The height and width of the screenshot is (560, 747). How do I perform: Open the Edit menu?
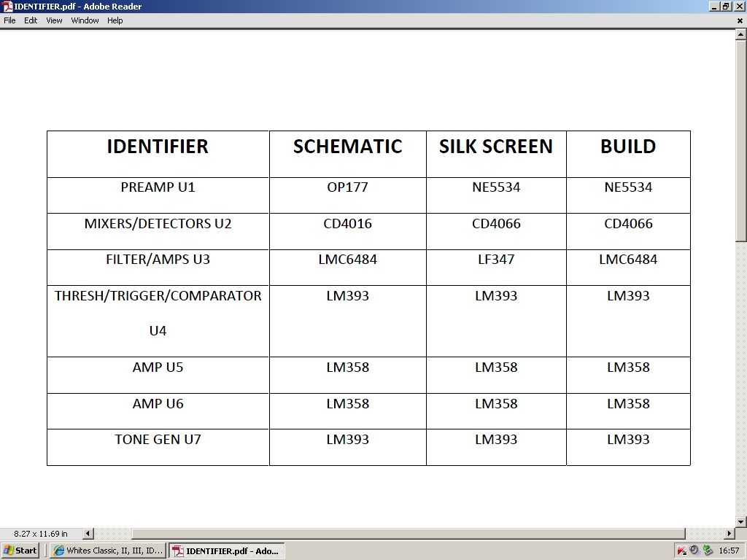pos(31,20)
